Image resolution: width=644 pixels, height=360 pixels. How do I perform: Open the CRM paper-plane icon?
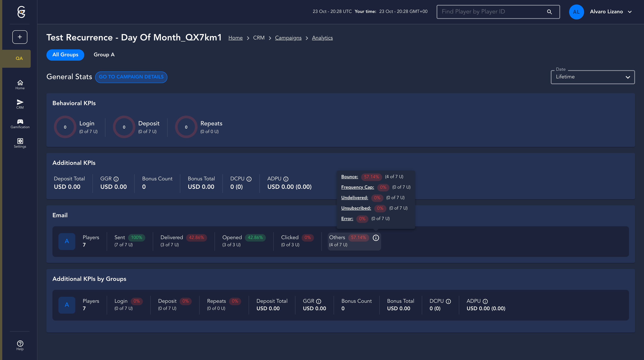click(20, 102)
